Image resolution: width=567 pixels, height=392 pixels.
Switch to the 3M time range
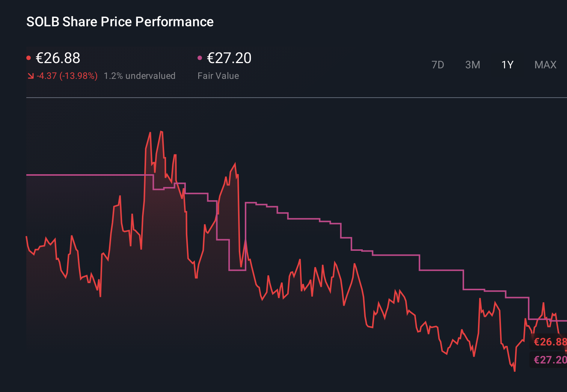point(472,65)
